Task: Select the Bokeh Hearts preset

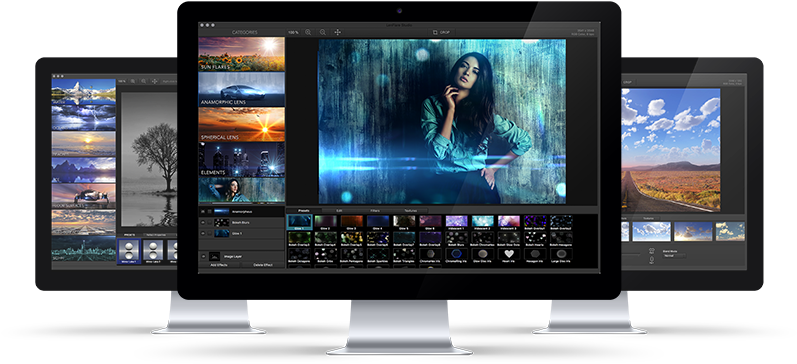Action: [535, 238]
